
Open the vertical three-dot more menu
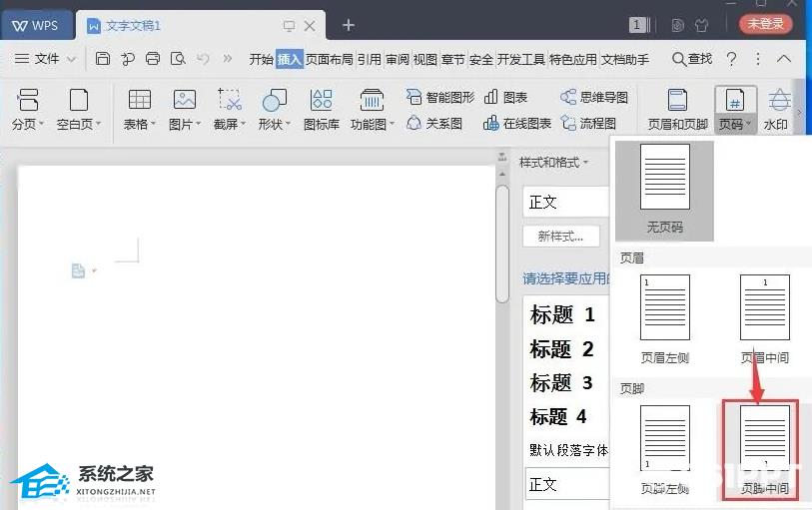[x=758, y=59]
